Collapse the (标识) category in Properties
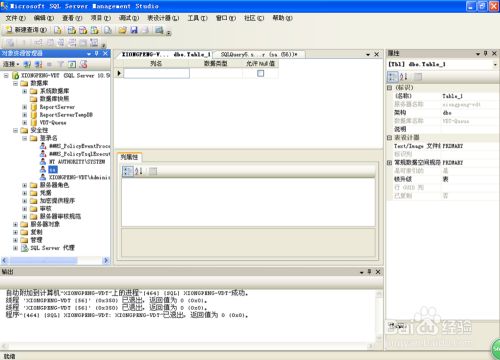Image resolution: width=500 pixels, height=360 pixels. point(389,88)
